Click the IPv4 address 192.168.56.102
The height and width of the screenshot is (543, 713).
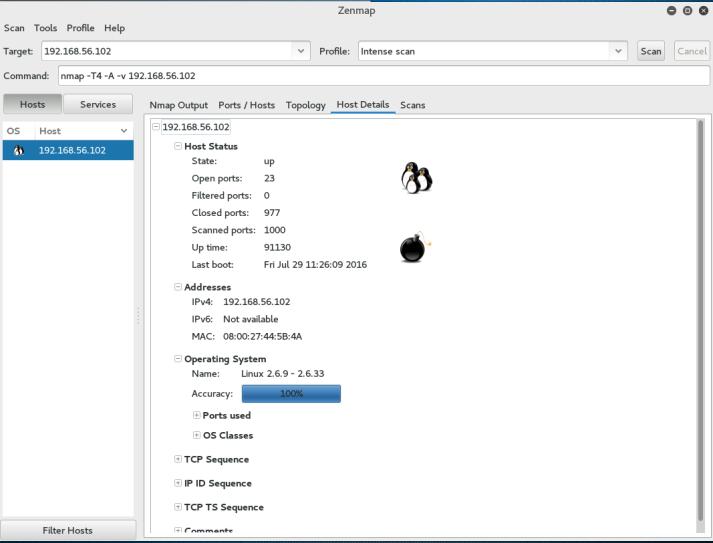click(x=256, y=302)
